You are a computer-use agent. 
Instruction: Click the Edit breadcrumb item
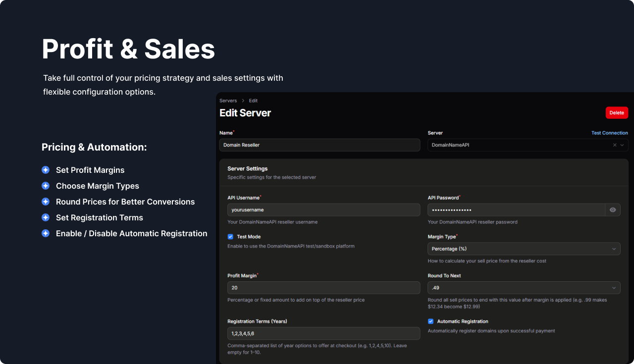(253, 101)
